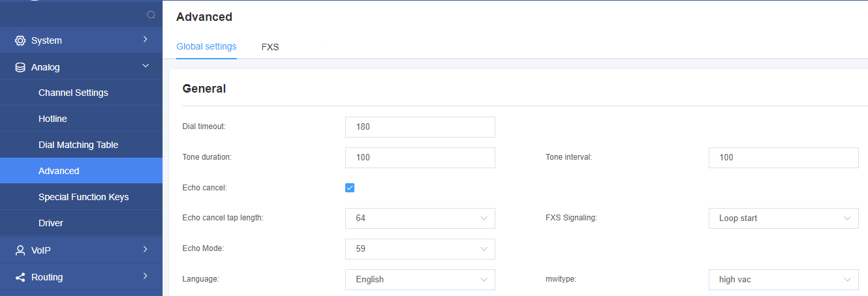
Task: Open the Echo cancel tap length dropdown
Action: click(420, 218)
